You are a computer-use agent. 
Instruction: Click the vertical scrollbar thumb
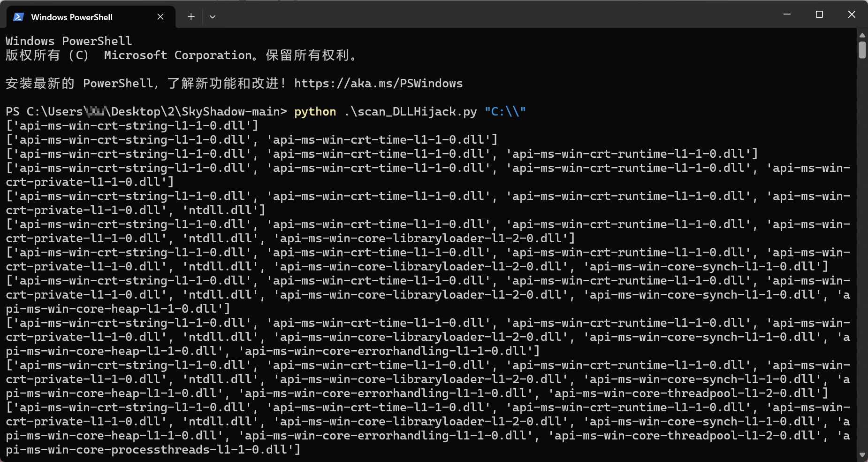coord(862,50)
